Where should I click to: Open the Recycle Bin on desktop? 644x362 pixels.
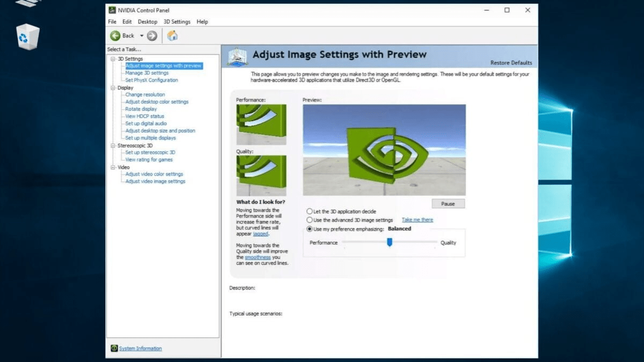[28, 36]
